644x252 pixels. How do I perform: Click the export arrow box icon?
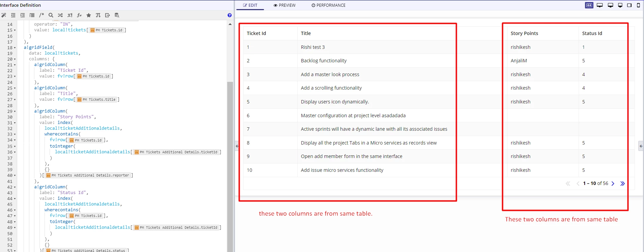point(108,15)
